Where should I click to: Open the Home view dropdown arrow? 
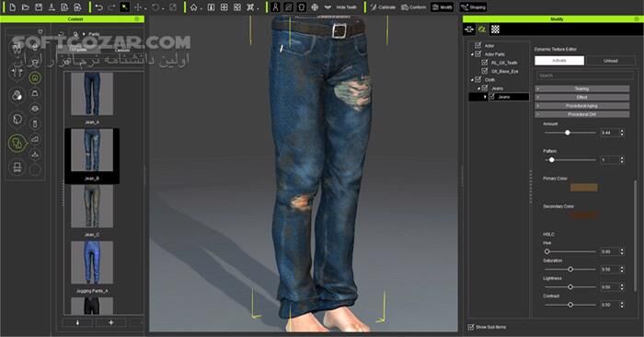point(201,8)
